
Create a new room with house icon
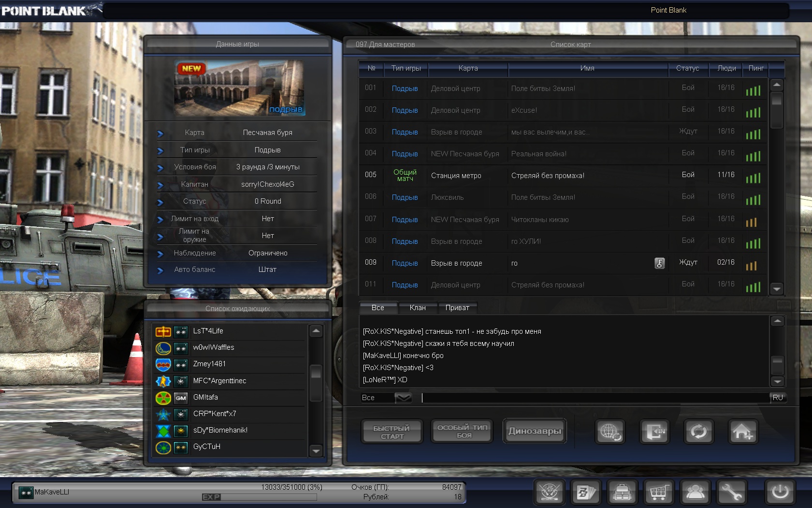[x=743, y=432]
